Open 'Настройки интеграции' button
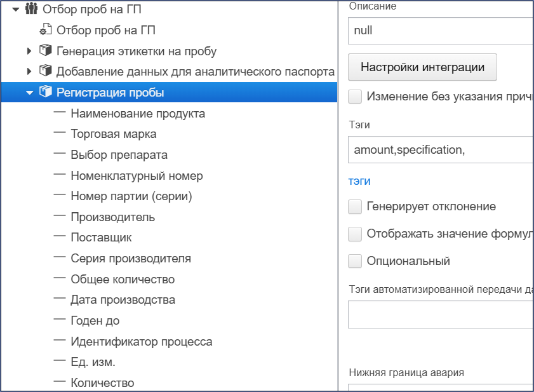The width and height of the screenshot is (534, 392). pos(422,67)
